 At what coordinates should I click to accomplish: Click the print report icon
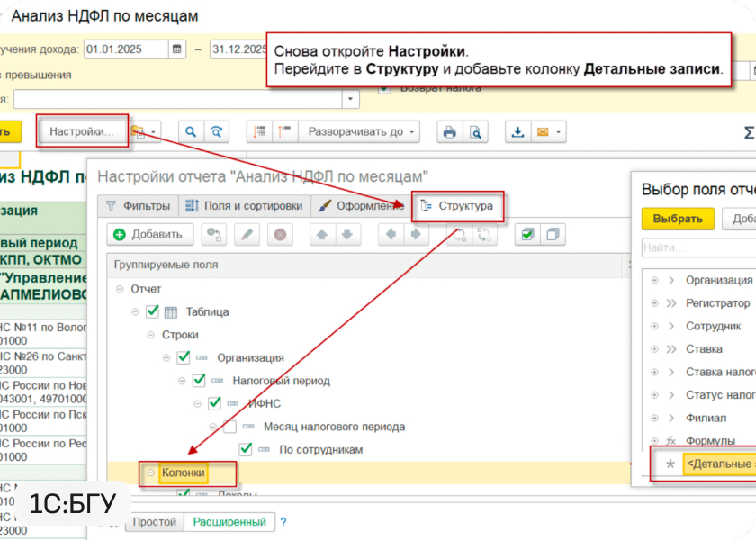(x=450, y=132)
